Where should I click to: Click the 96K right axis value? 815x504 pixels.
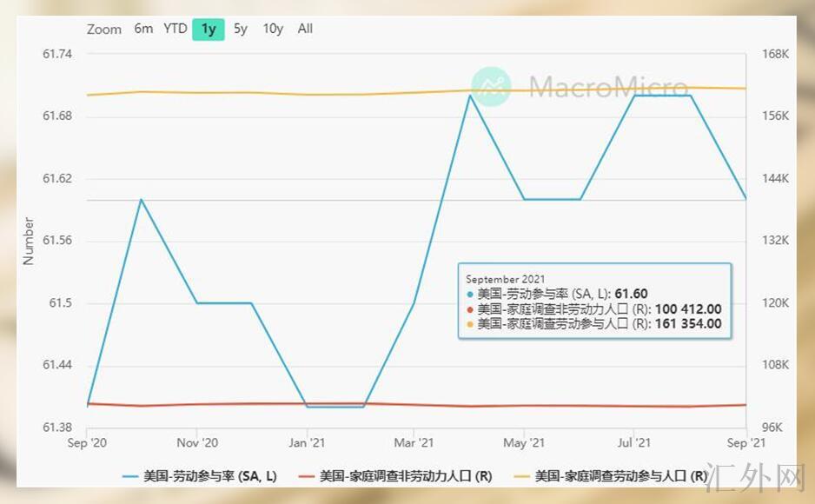click(772, 428)
